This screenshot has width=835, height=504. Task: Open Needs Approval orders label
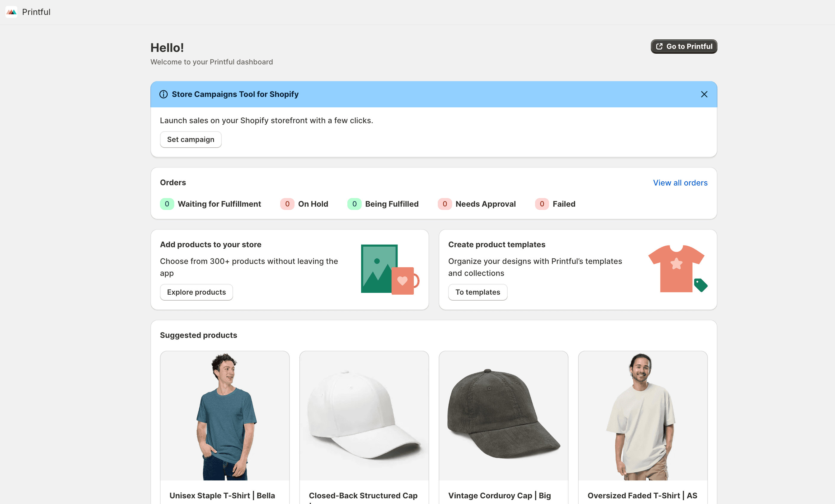coord(486,204)
